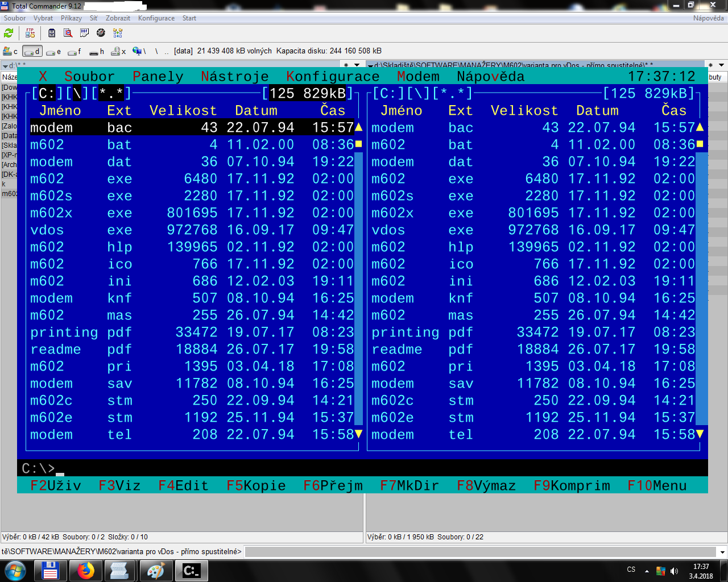Open Network Neighborhood icon in drive bar
Image resolution: width=728 pixels, height=582 pixels.
[x=139, y=51]
